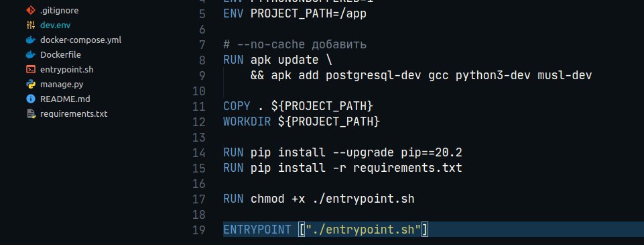The height and width of the screenshot is (245, 644).
Task: Click the entrypoint.sh terminal icon
Action: coord(31,69)
